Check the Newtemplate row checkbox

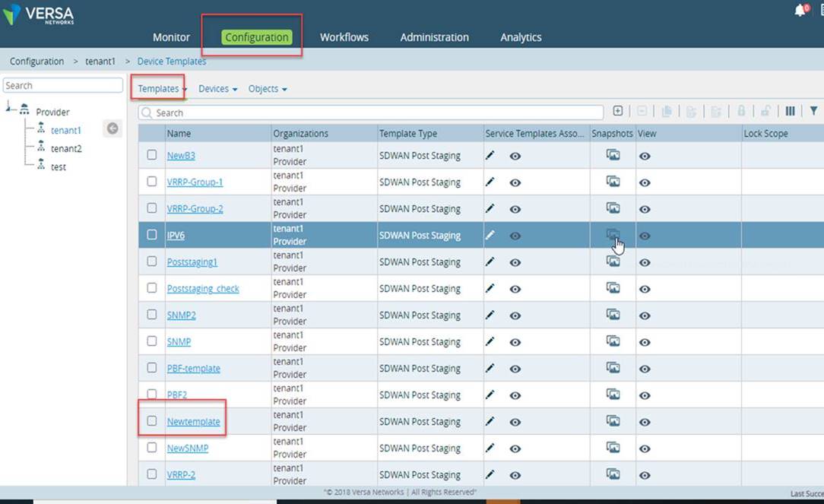pos(152,420)
